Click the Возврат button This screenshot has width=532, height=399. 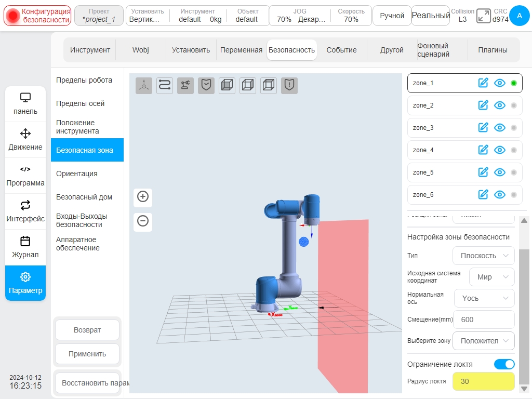[x=87, y=330]
